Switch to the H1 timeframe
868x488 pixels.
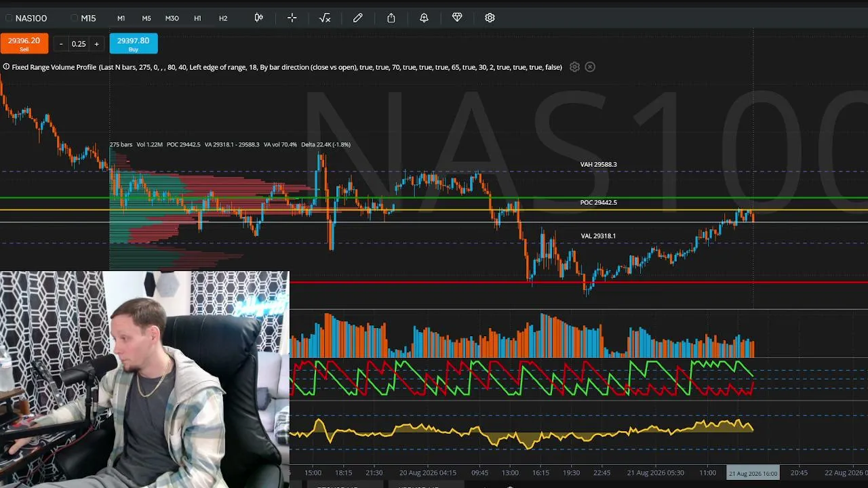click(197, 18)
